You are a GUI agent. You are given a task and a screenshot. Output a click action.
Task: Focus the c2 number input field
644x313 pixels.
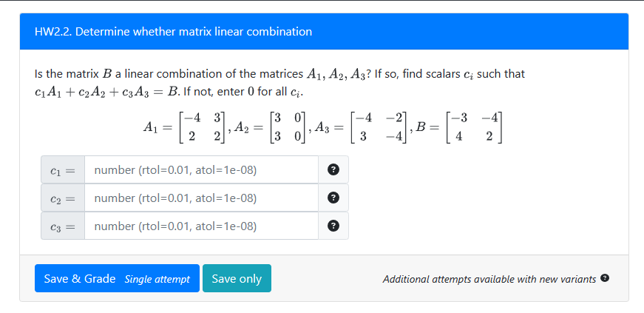pos(201,198)
